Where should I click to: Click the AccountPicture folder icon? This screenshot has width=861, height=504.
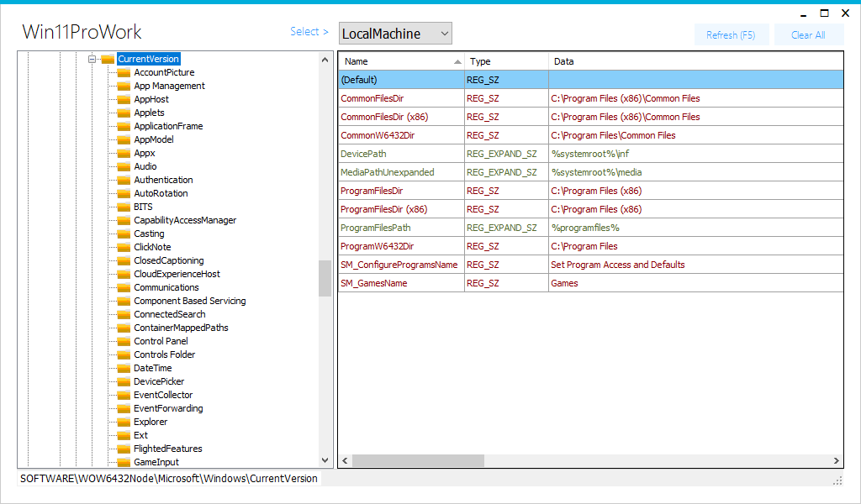(x=124, y=72)
